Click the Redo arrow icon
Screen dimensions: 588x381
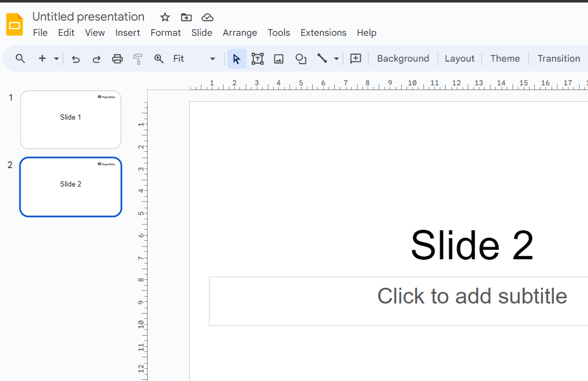[97, 59]
